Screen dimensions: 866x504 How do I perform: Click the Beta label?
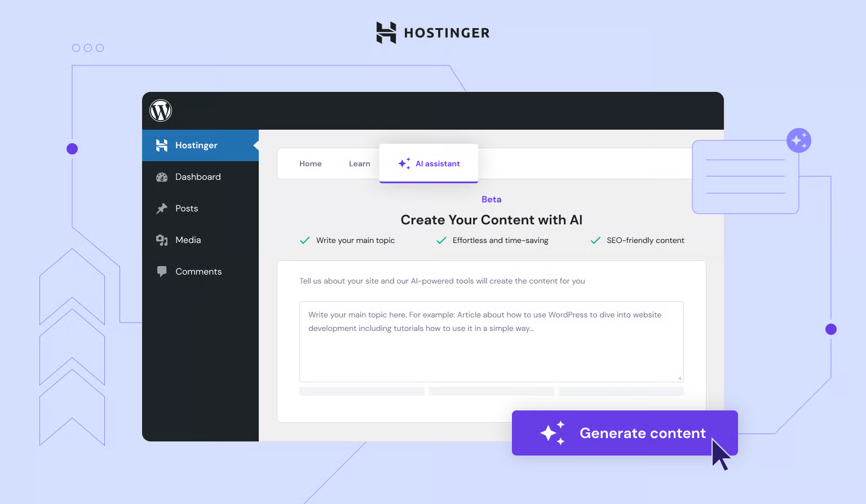click(x=491, y=199)
